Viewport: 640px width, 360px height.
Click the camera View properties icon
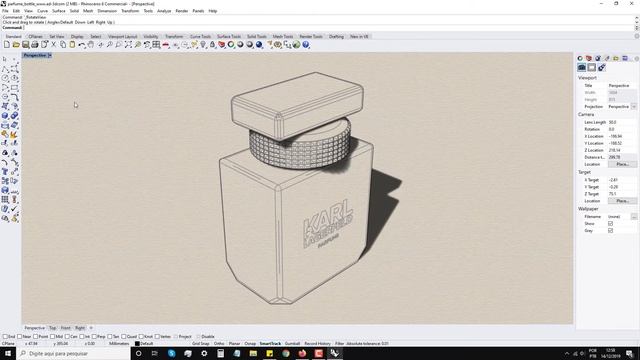click(582, 67)
